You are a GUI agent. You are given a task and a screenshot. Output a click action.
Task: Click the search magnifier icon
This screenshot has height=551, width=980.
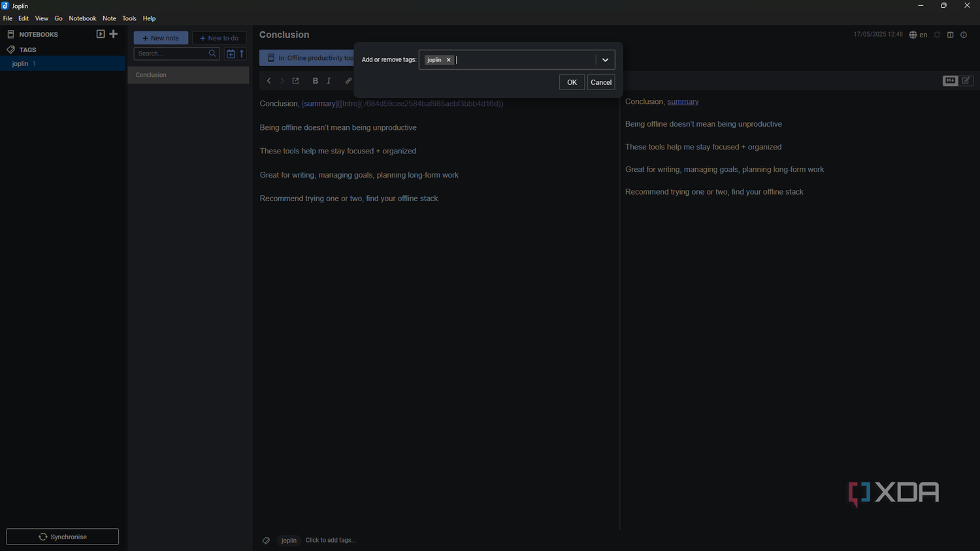point(212,54)
